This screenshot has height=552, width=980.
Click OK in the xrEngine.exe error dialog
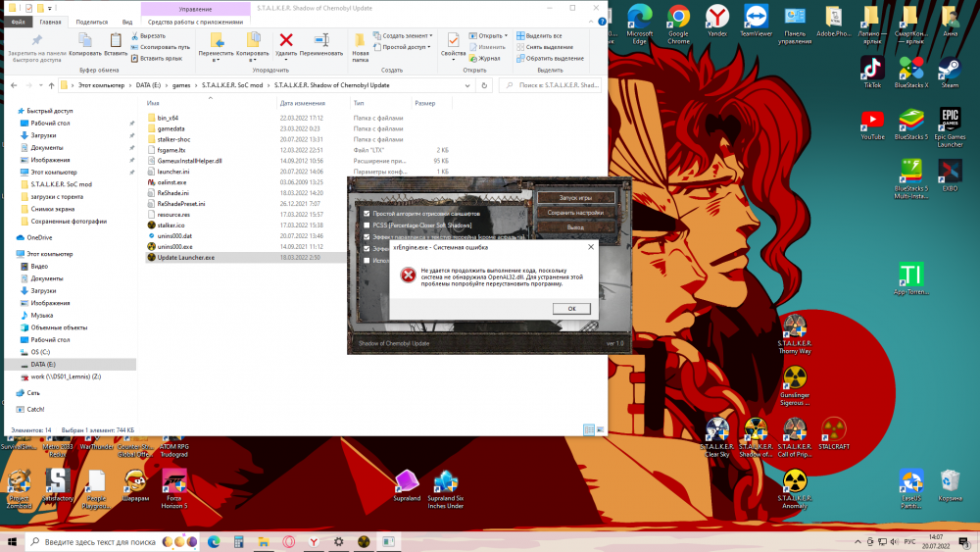[x=570, y=308]
